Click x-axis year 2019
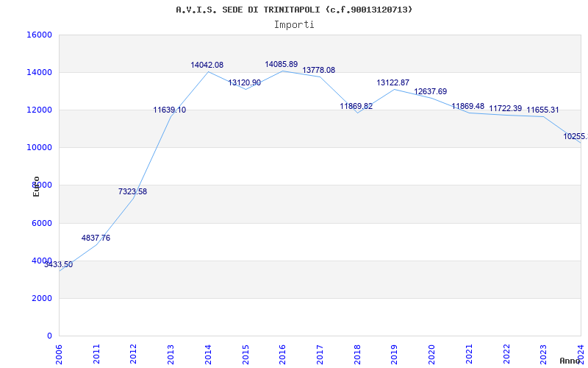 394,354
